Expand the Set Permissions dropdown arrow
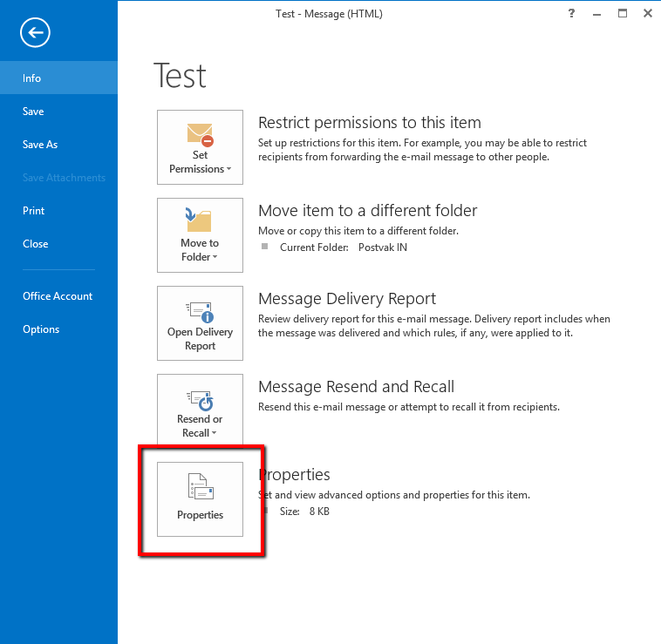Image resolution: width=661 pixels, height=644 pixels. [x=228, y=170]
